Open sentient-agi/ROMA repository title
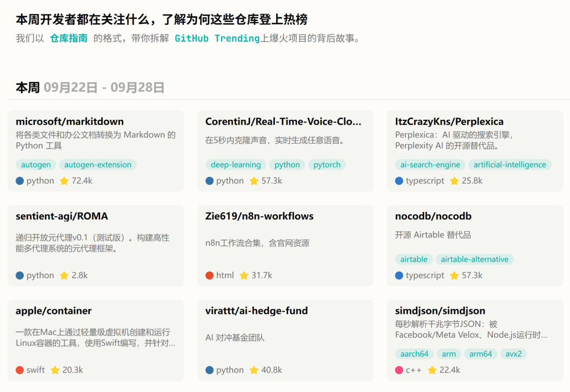This screenshot has height=392, width=570. click(x=62, y=216)
